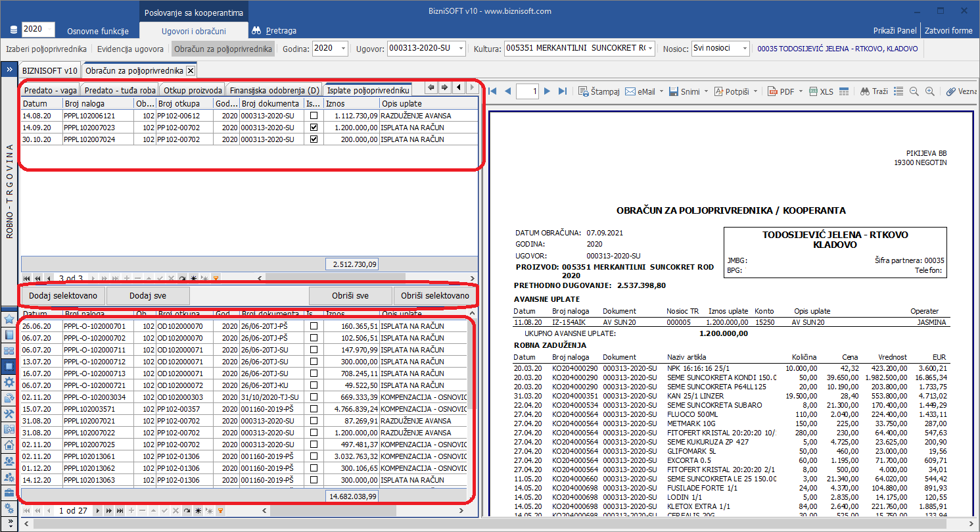Click the house icon in left sidebar
This screenshot has width=980, height=532.
click(9, 445)
